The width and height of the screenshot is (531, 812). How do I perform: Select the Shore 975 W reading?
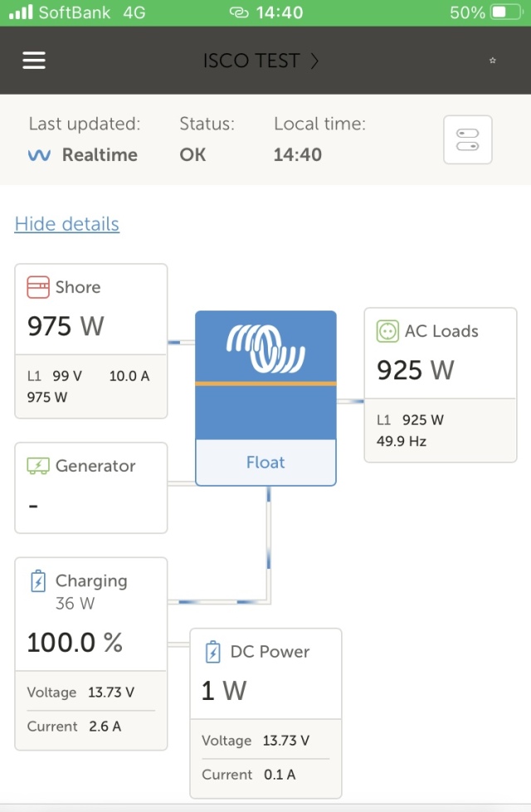click(66, 326)
